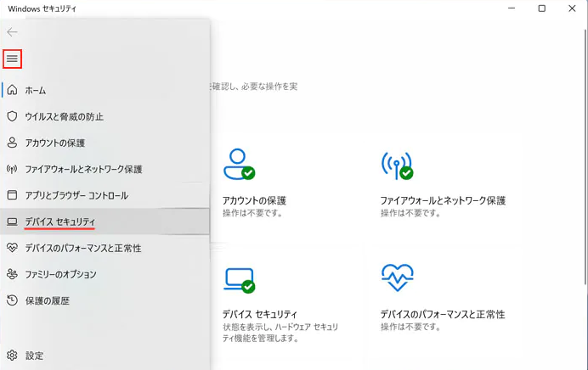Open デバイスのパフォーマンスと正常性 tile heading
The width and height of the screenshot is (588, 370).
click(443, 314)
